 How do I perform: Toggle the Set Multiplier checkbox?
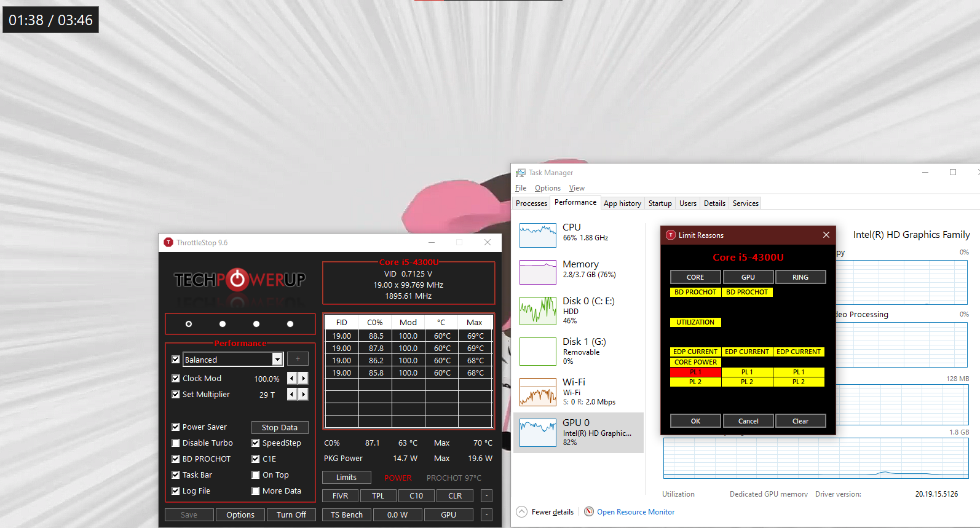(176, 395)
